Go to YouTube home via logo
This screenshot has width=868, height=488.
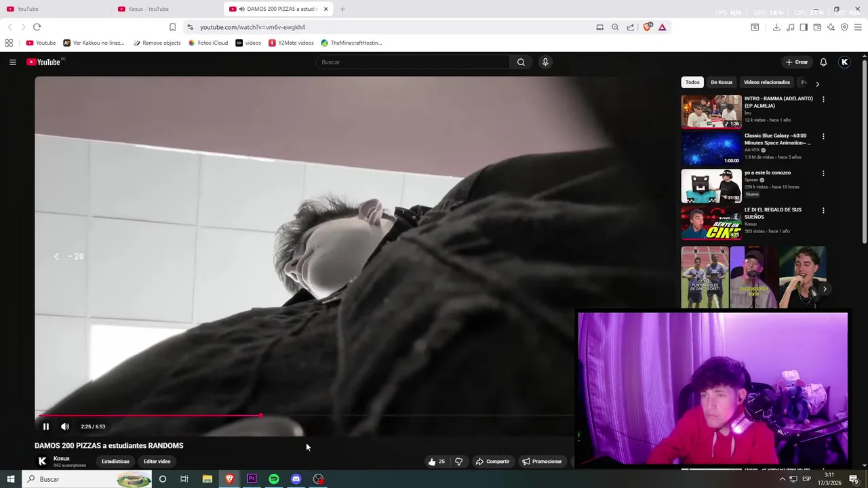point(45,62)
